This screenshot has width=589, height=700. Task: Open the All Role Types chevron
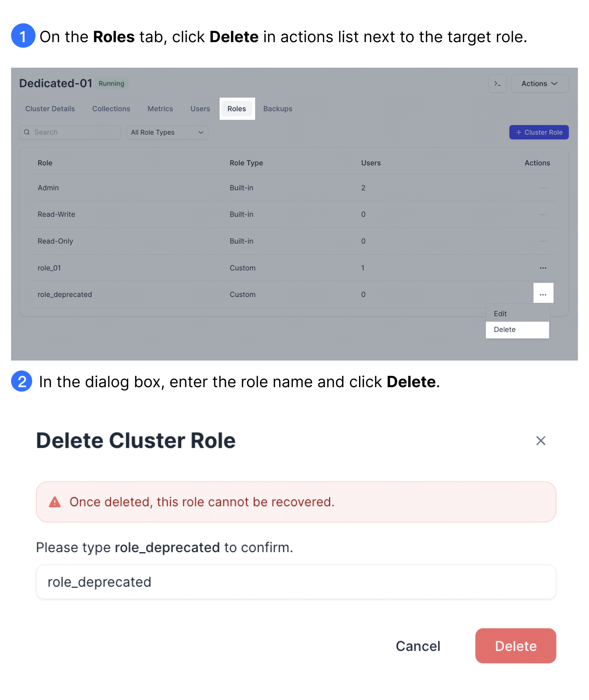pyautogui.click(x=200, y=132)
